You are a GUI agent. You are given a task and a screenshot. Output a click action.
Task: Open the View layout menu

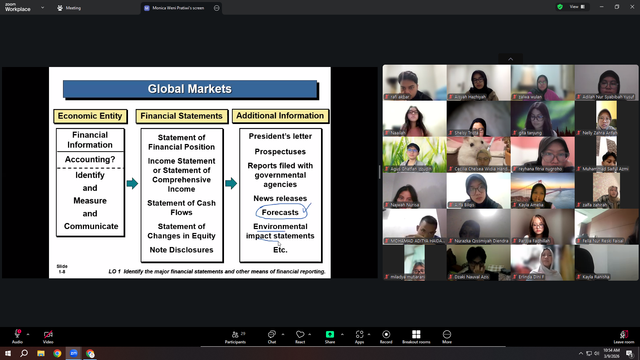click(577, 7)
